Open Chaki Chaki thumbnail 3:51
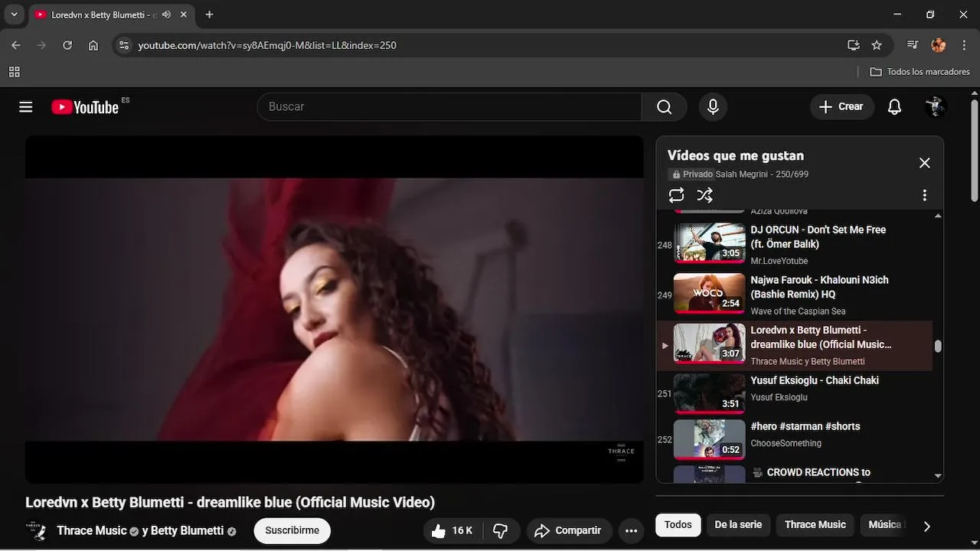Image resolution: width=980 pixels, height=551 pixels. [x=709, y=394]
